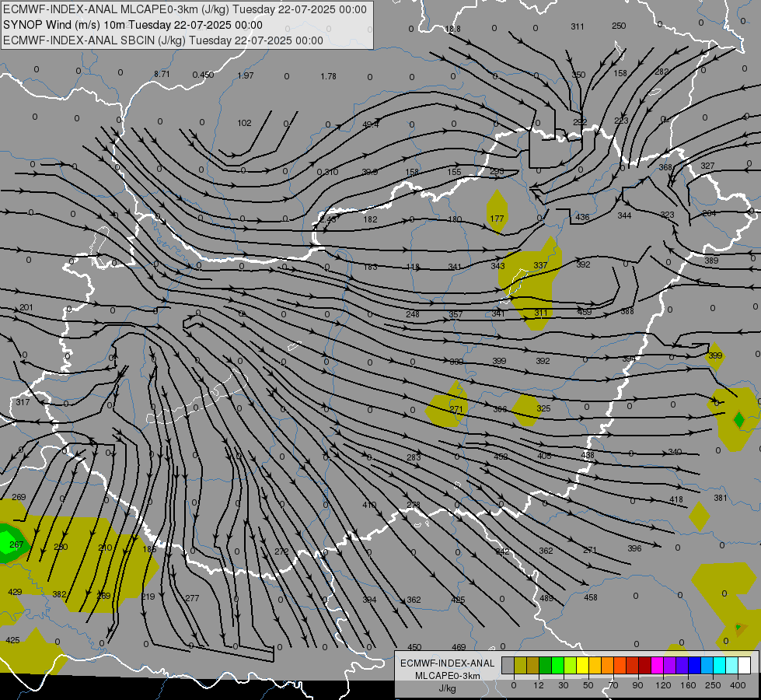Image resolution: width=761 pixels, height=700 pixels.
Task: Click the map value 283
Action: pyautogui.click(x=414, y=457)
